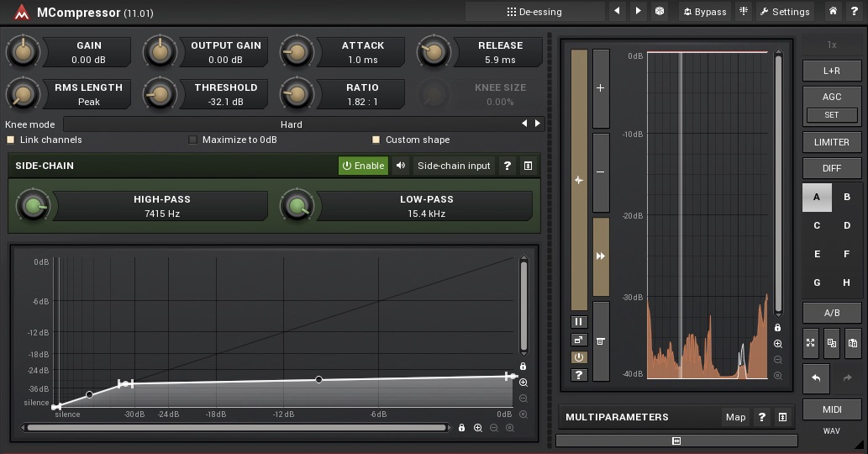Open help question mark in top bar
The height and width of the screenshot is (454, 868).
[x=855, y=11]
